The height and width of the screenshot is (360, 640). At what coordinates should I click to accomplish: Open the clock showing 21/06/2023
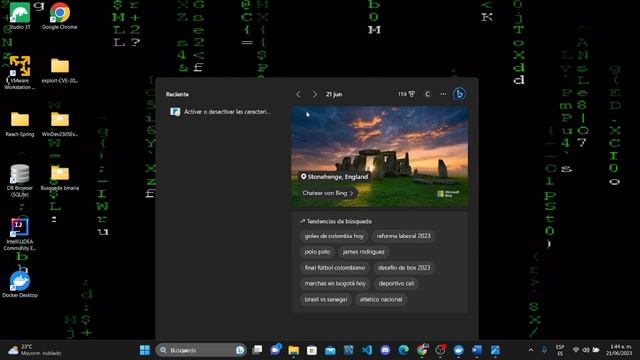pos(619,350)
